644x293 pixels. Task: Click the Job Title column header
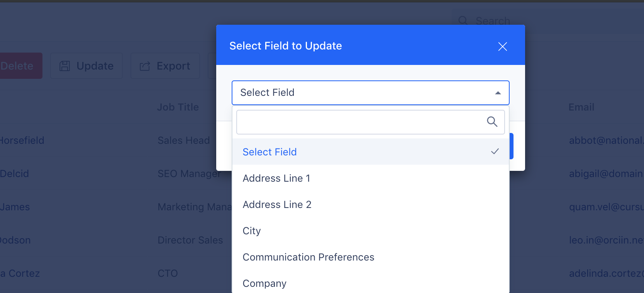point(178,107)
